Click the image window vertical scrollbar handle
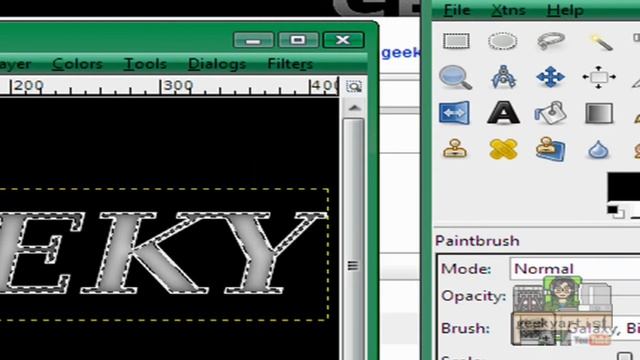 353,239
